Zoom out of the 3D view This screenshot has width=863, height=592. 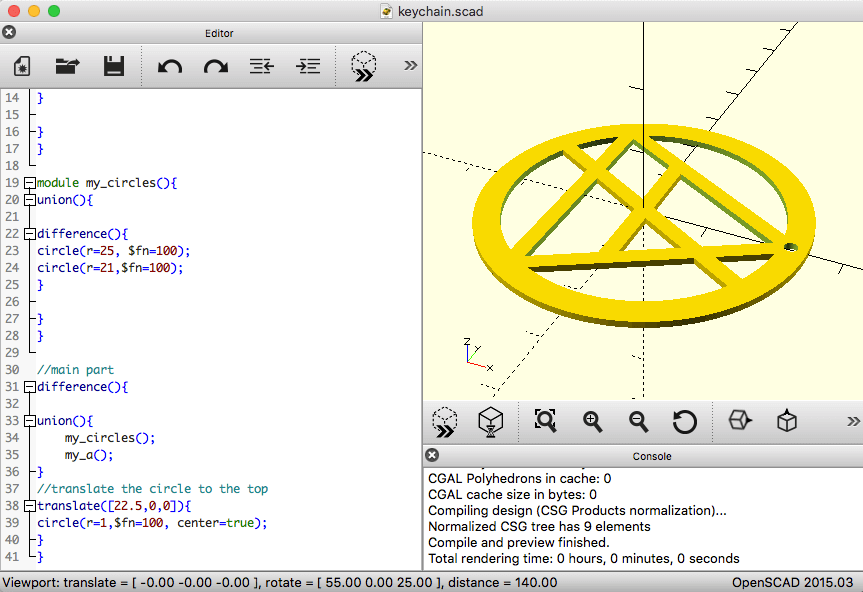click(639, 422)
